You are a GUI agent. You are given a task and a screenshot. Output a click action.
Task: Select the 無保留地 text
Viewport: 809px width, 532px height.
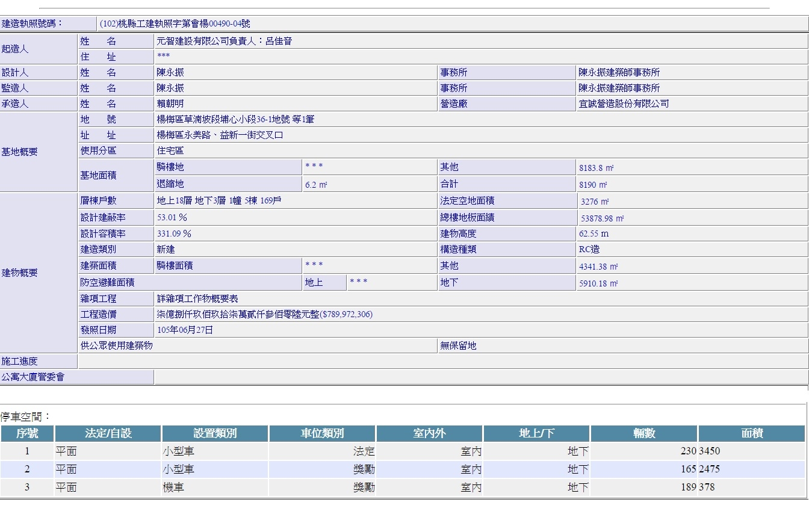(458, 345)
